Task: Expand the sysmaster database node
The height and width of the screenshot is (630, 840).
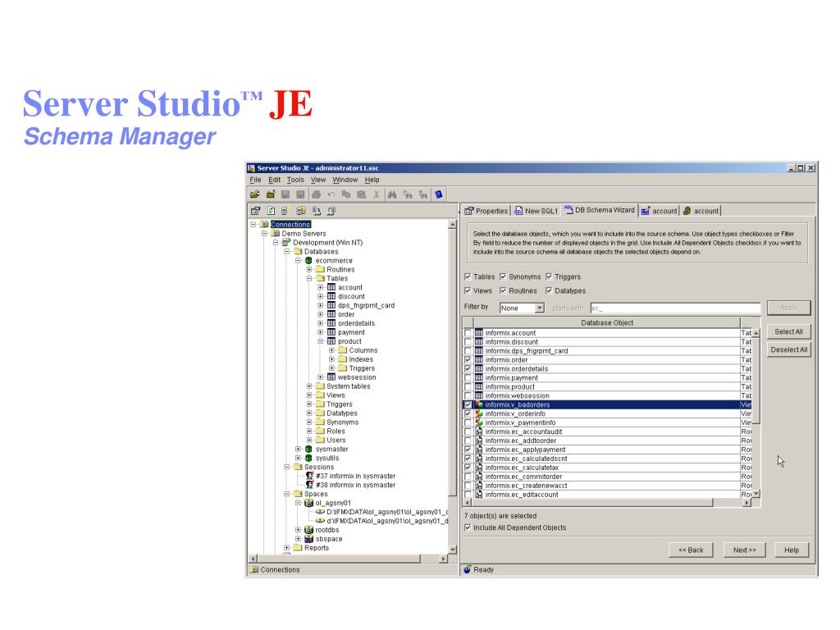Action: (x=298, y=449)
